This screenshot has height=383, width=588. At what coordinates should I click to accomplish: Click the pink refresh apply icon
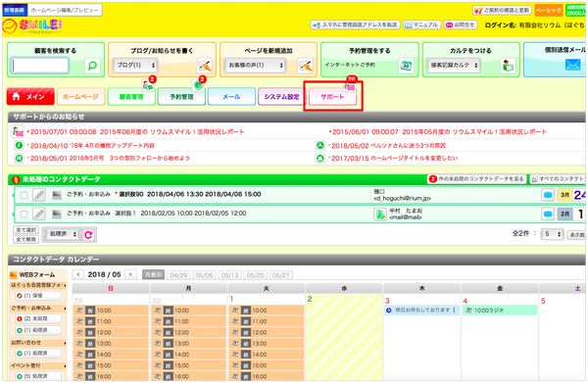(88, 235)
